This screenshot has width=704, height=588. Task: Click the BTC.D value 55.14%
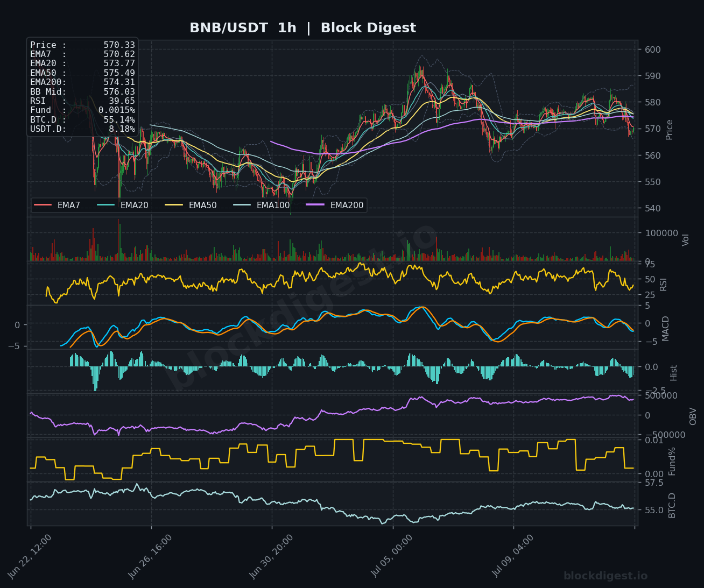pos(119,120)
